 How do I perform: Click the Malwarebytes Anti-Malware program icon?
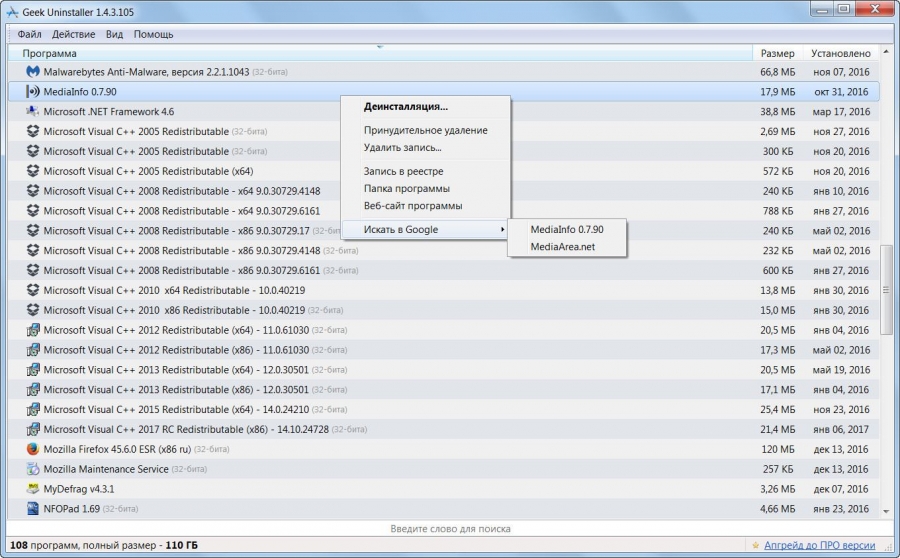click(33, 72)
